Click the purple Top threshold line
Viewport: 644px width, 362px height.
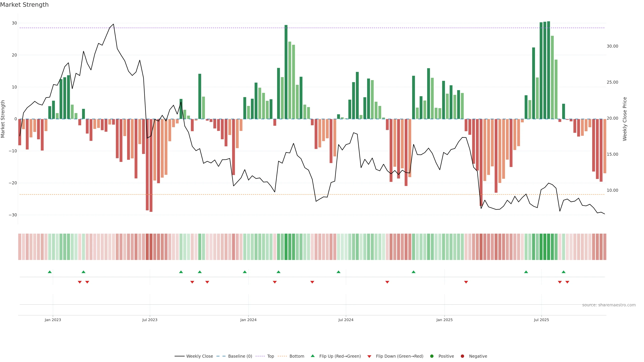[x=312, y=28]
